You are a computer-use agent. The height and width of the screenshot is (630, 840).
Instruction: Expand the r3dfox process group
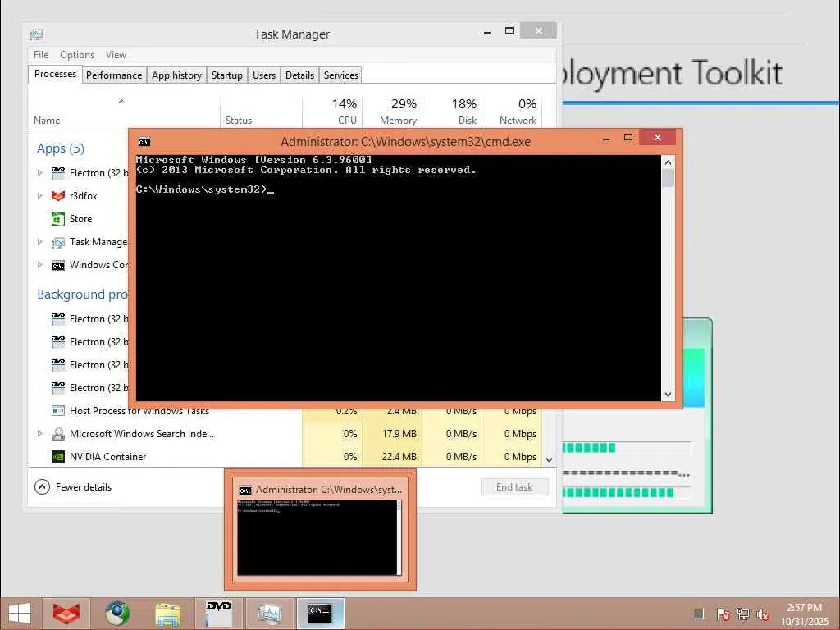pyautogui.click(x=39, y=195)
